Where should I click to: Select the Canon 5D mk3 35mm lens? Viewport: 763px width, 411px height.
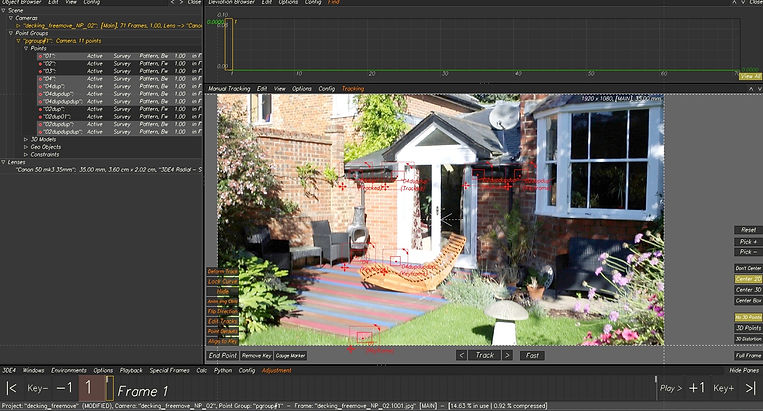pos(109,170)
